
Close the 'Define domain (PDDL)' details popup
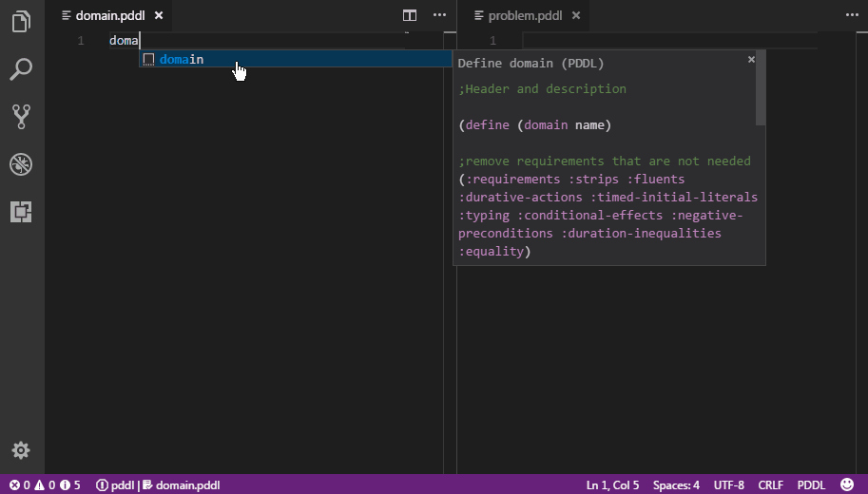tap(751, 59)
